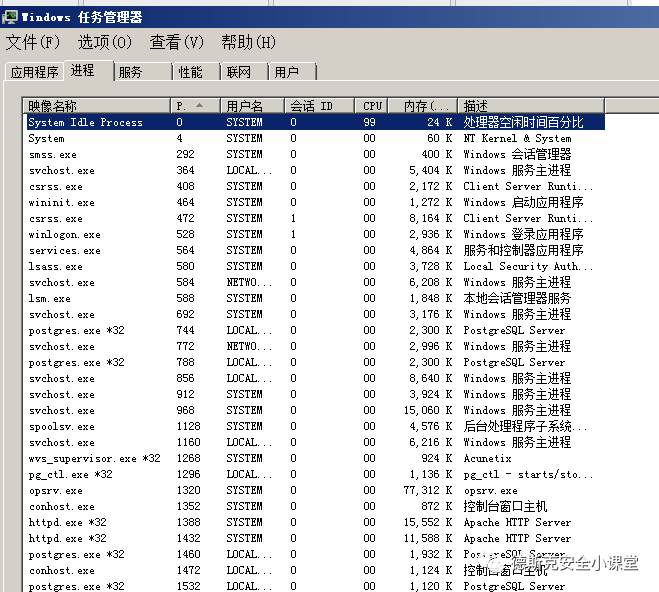This screenshot has width=659, height=592.
Task: Select the opsrv.exe process row
Action: [55, 491]
